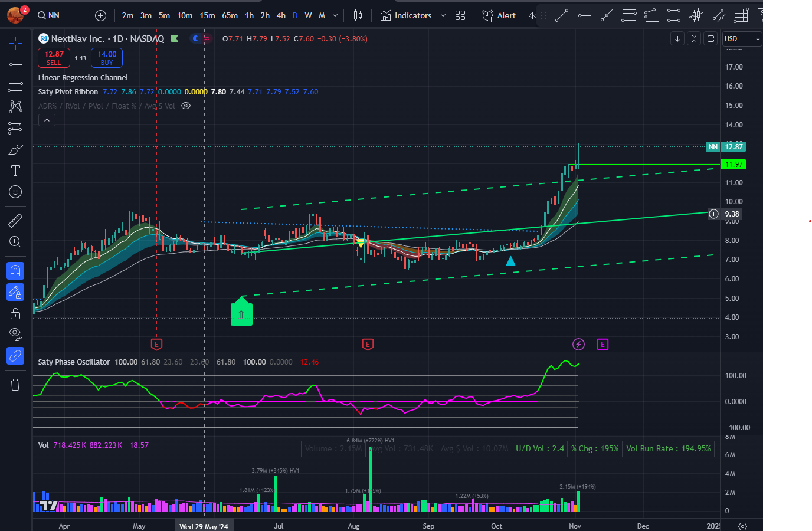Select Trend Line from favorites toolbar
The image size is (812, 531).
(x=562, y=15)
